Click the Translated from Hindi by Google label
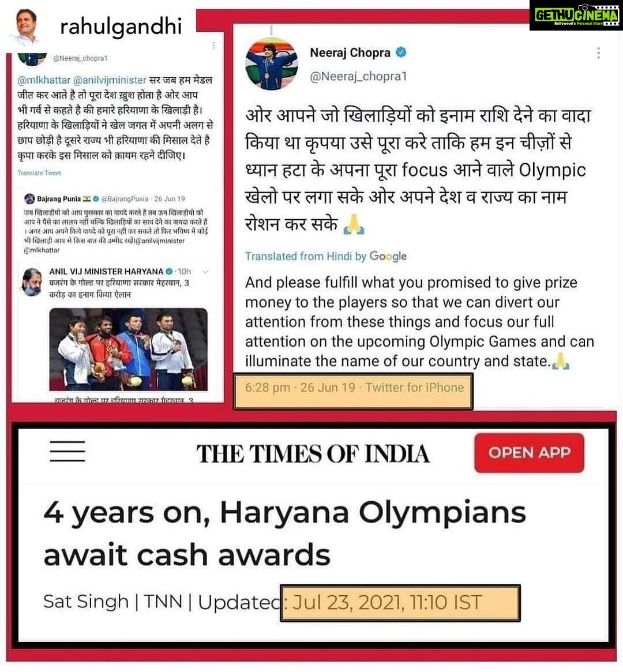Viewport: 623px width, 672px height. tap(326, 256)
